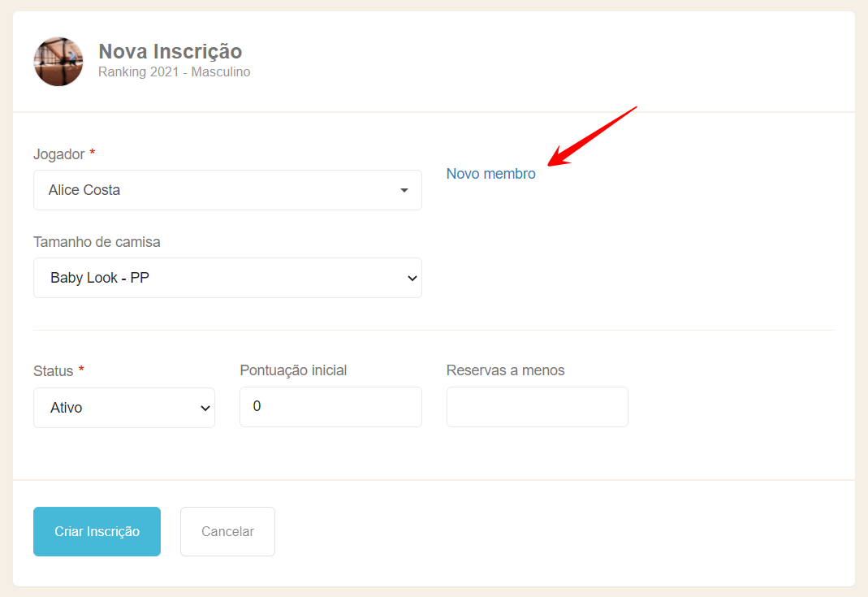Focus the Pontuação inicial input field
Screen dimensions: 868x597
(x=330, y=407)
